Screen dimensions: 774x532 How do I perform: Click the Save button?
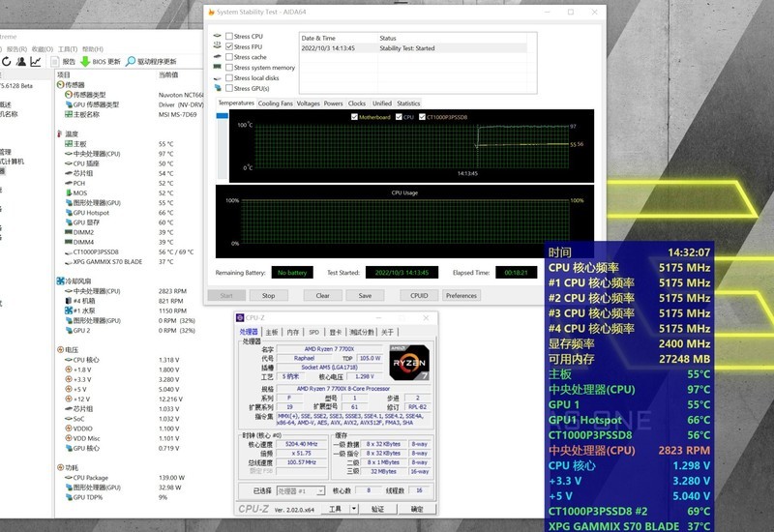[365, 296]
